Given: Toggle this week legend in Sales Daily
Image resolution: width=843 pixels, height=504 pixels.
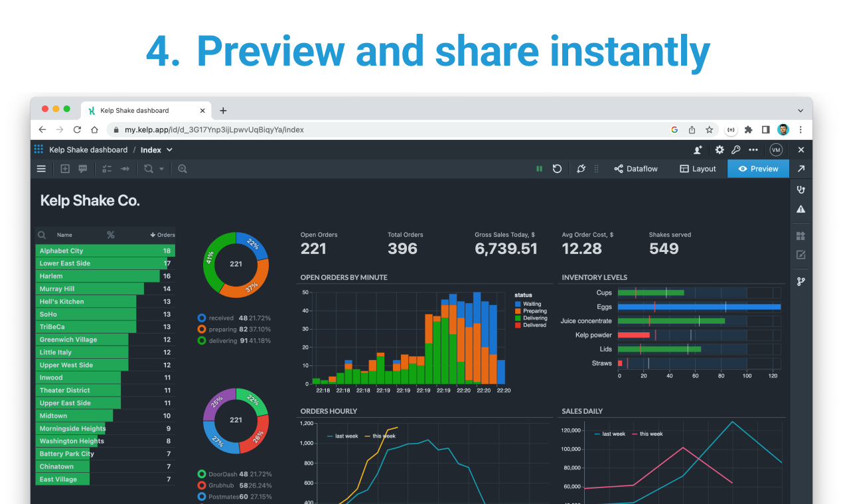Looking at the screenshot, I should tap(647, 434).
